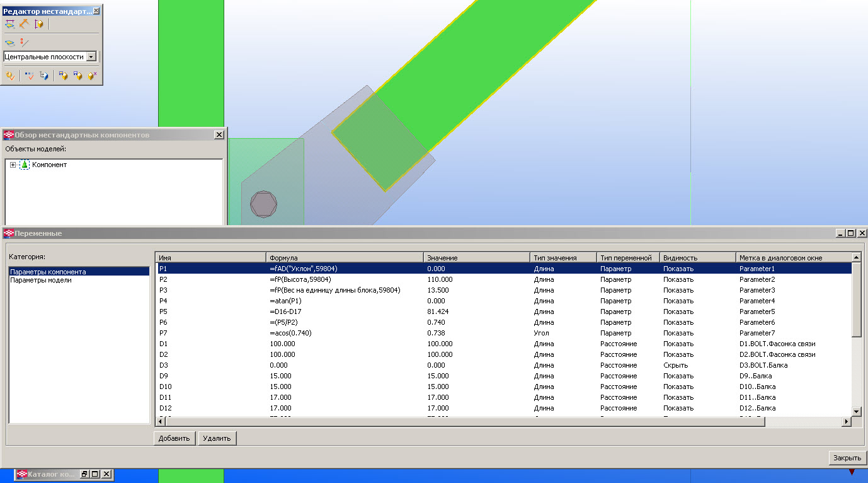Click the close editor cube icon with X

pyautogui.click(x=93, y=76)
